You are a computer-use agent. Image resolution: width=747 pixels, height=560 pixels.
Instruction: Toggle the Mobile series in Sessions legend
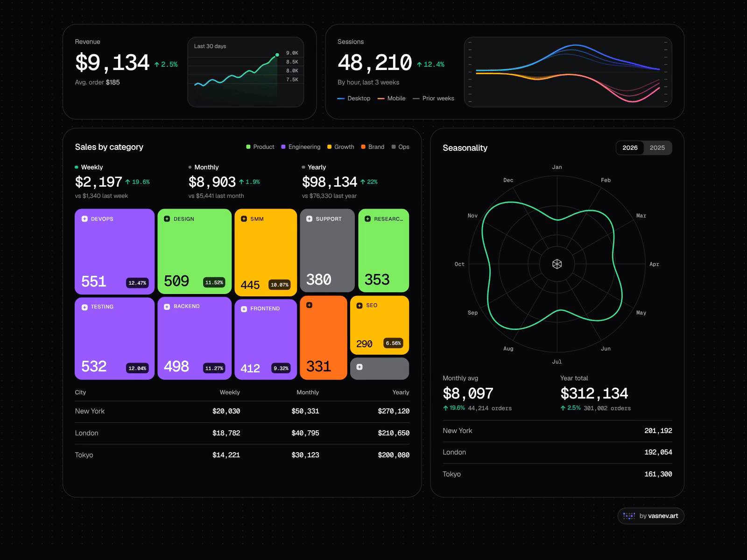(x=392, y=98)
